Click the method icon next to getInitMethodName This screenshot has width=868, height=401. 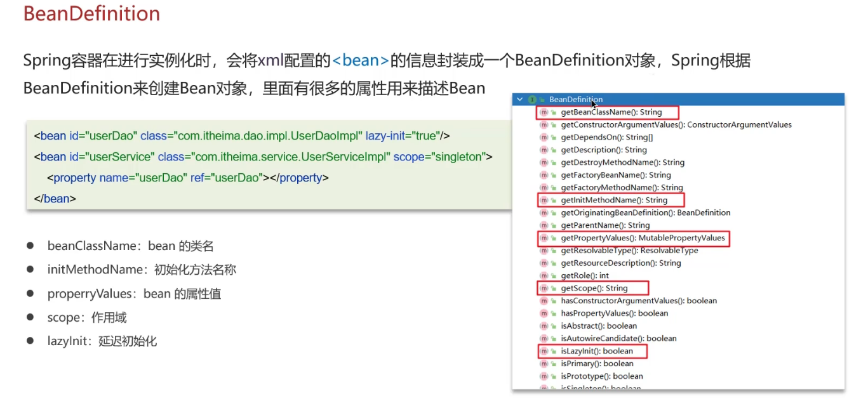(x=544, y=201)
